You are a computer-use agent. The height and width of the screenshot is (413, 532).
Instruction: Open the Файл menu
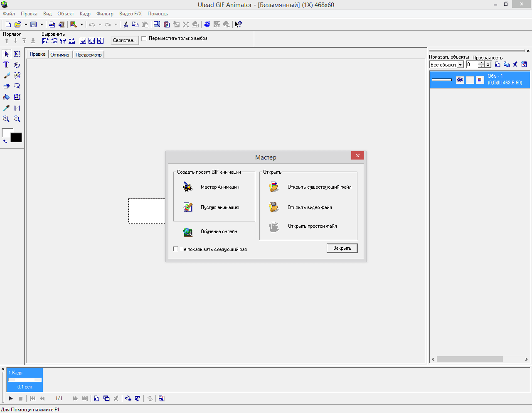[9, 14]
